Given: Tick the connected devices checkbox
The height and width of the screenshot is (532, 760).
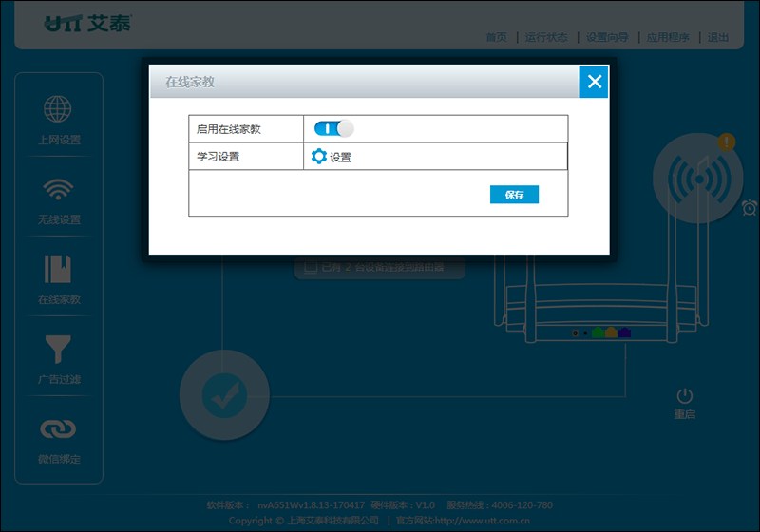Looking at the screenshot, I should pyautogui.click(x=311, y=268).
